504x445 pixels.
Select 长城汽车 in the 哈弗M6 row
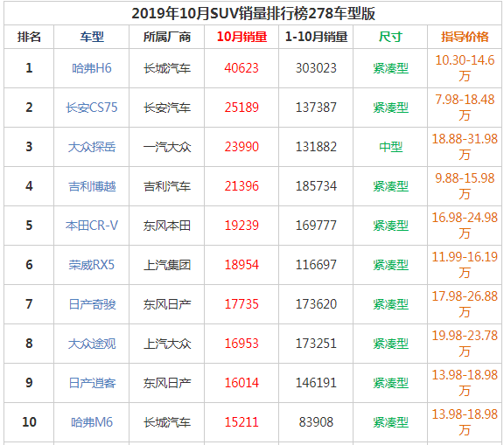coord(167,422)
